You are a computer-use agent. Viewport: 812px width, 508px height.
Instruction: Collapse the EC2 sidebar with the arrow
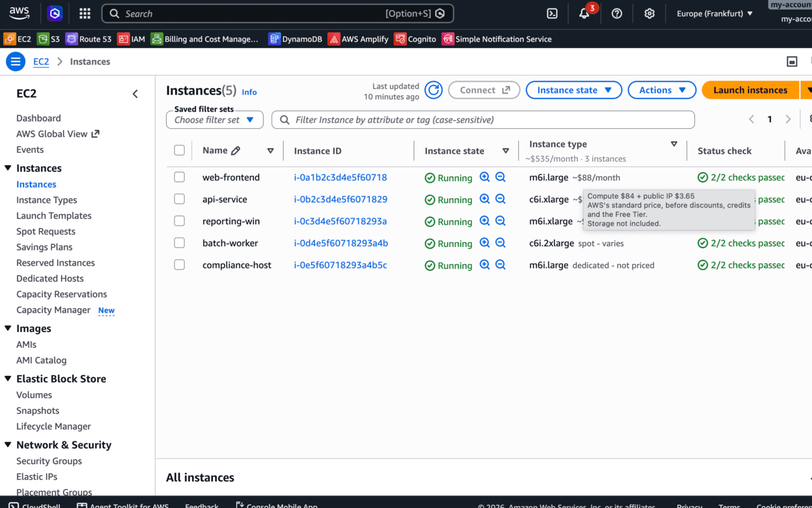pos(135,94)
